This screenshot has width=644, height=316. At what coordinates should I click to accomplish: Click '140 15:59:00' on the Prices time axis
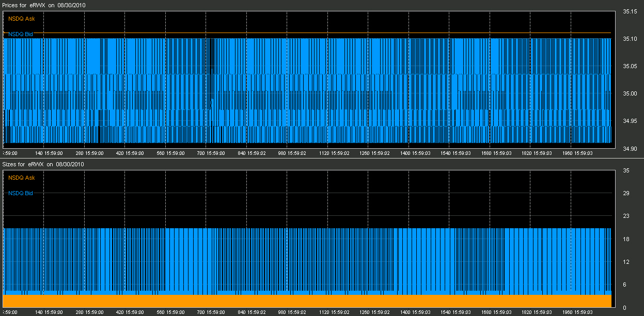pos(49,153)
